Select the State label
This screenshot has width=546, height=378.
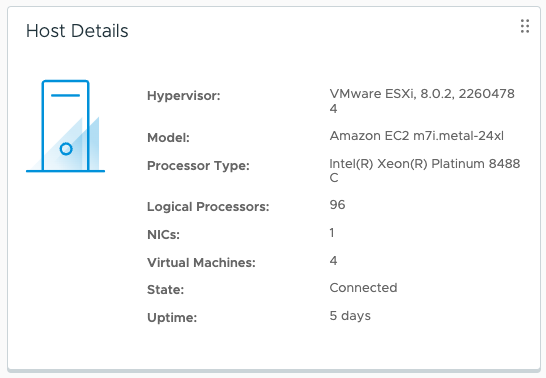(165, 290)
